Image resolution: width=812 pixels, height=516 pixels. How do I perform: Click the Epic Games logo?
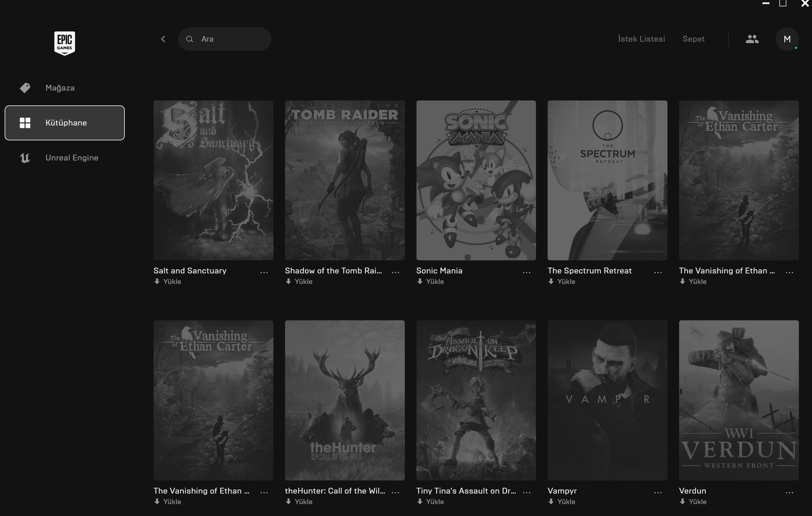point(64,43)
